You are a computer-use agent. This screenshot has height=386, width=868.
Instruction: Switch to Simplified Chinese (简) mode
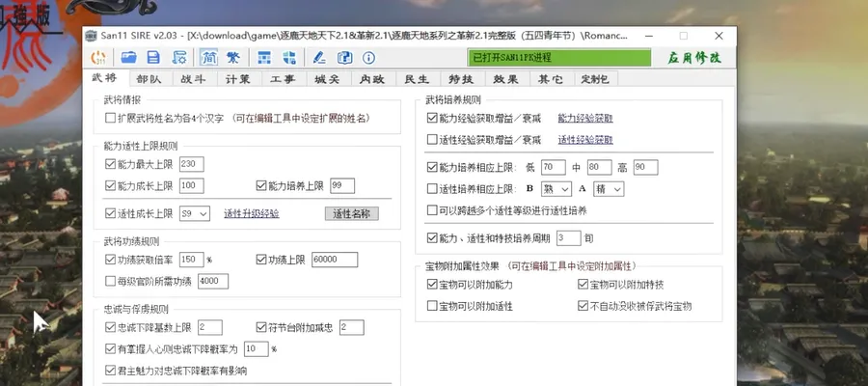(208, 58)
